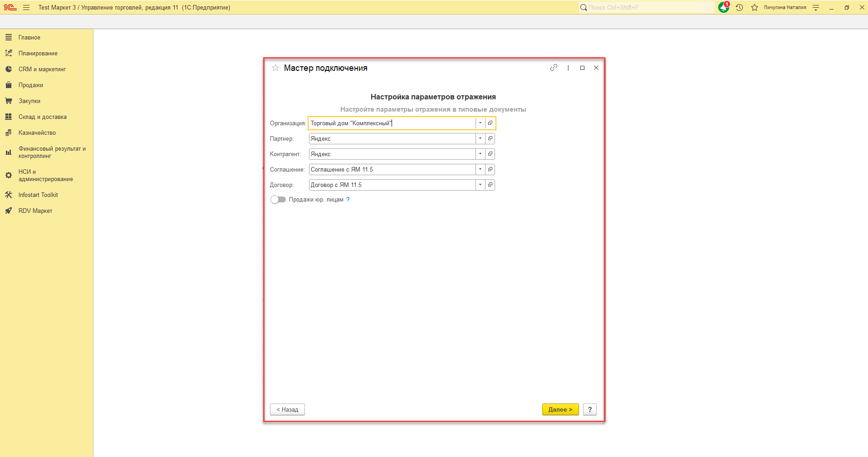Open the history clock icon
The height and width of the screenshot is (457, 868).
click(x=739, y=7)
